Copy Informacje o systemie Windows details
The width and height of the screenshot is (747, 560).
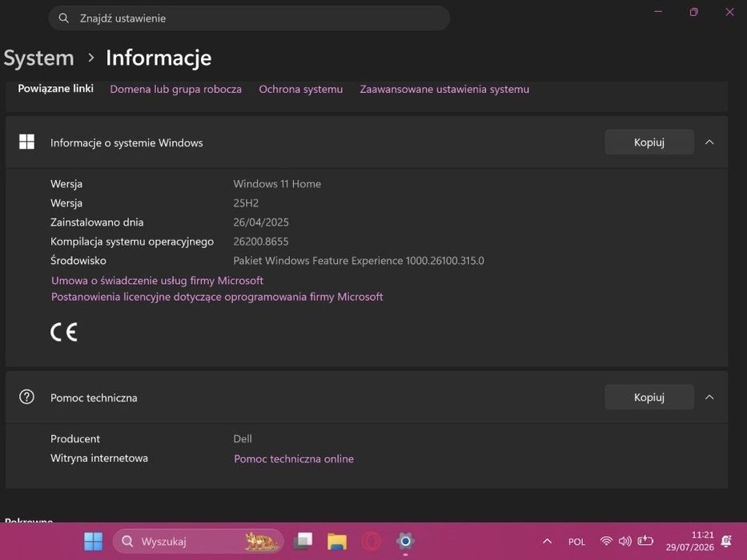pos(649,142)
